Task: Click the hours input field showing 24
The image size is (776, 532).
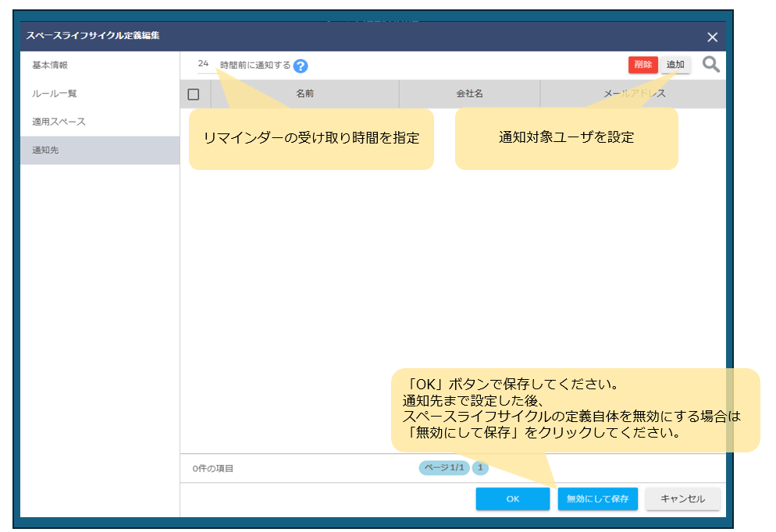Action: (203, 64)
